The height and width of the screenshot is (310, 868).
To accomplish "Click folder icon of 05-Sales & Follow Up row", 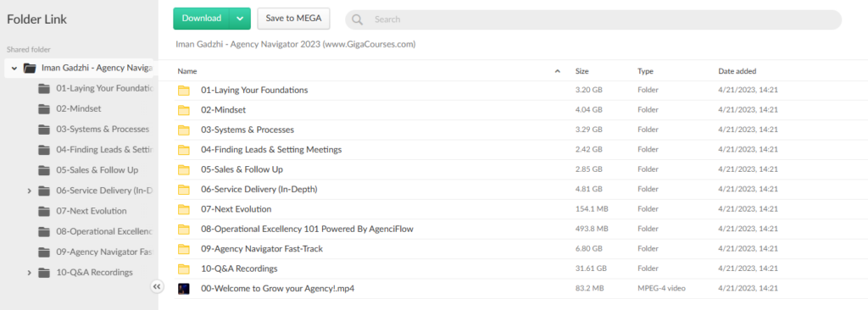I will tap(184, 170).
